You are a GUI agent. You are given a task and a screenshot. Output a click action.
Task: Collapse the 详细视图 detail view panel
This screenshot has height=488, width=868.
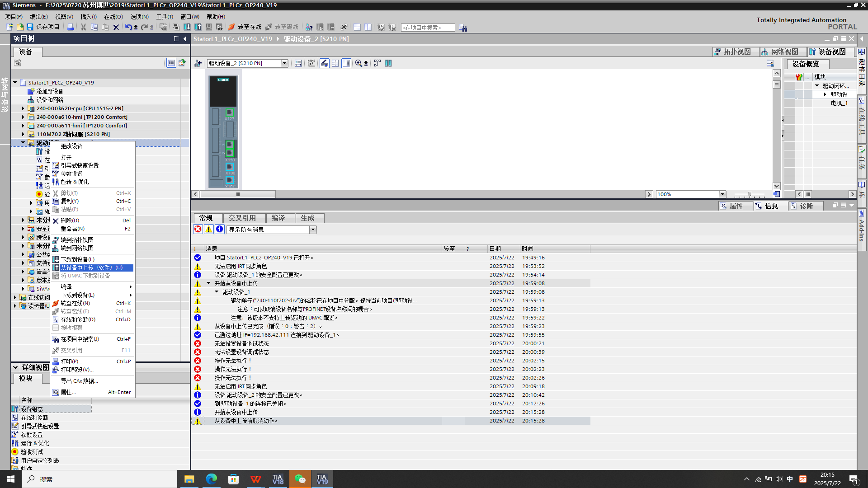(x=15, y=367)
